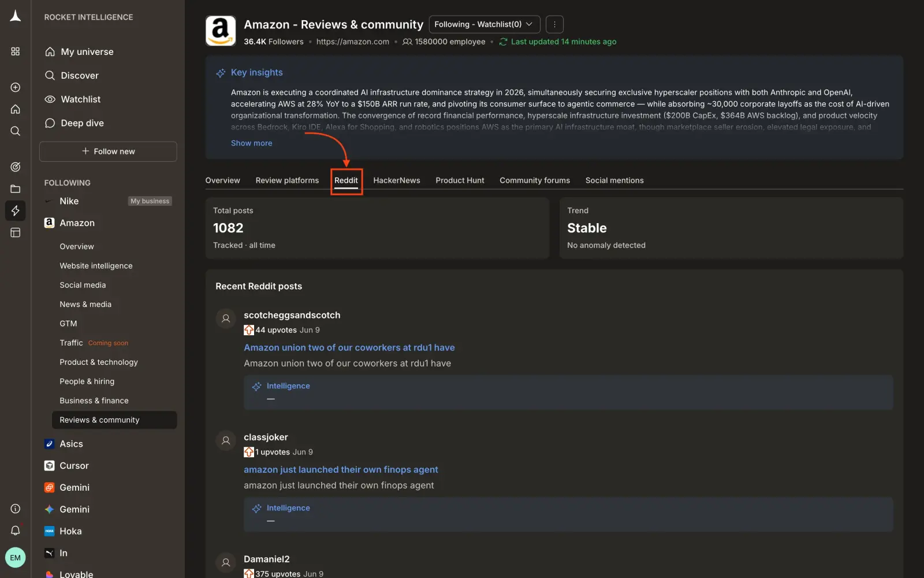Open Product & technology section
Viewport: 924px width, 578px height.
coord(99,362)
